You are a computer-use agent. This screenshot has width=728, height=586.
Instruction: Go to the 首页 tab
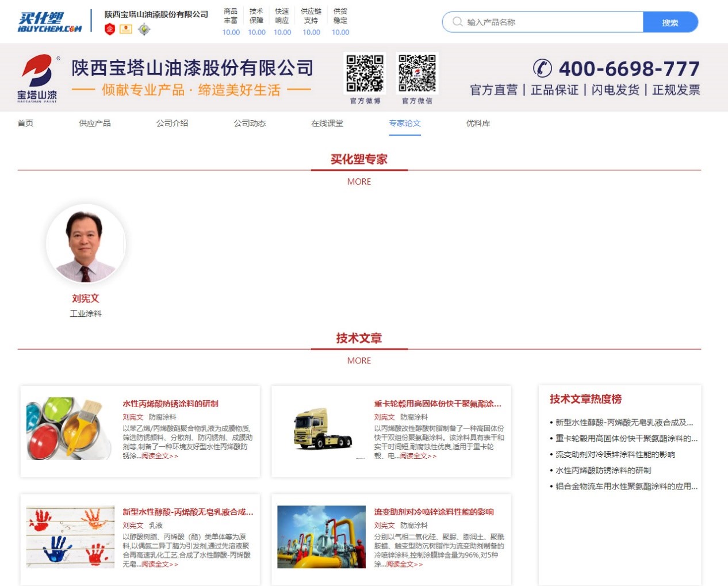click(x=25, y=123)
